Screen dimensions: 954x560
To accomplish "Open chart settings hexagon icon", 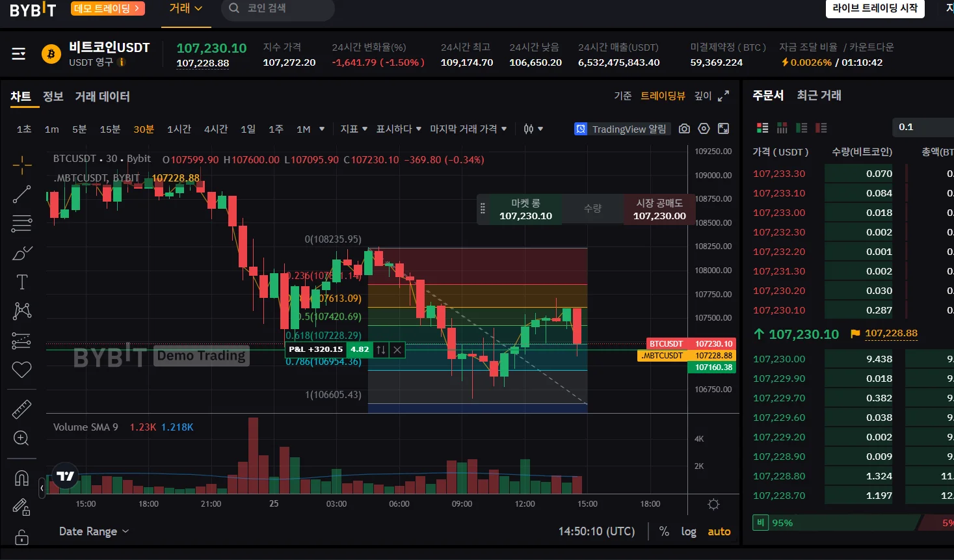I will 704,129.
